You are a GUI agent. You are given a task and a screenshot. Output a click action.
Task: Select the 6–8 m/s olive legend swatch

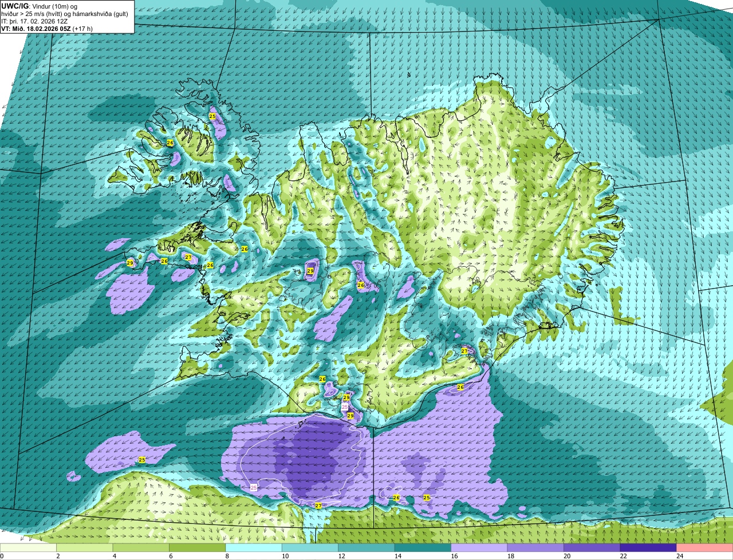coord(198,548)
